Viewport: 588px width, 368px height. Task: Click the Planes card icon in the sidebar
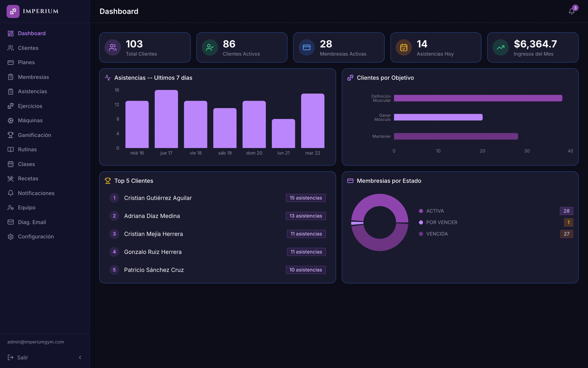pos(10,62)
